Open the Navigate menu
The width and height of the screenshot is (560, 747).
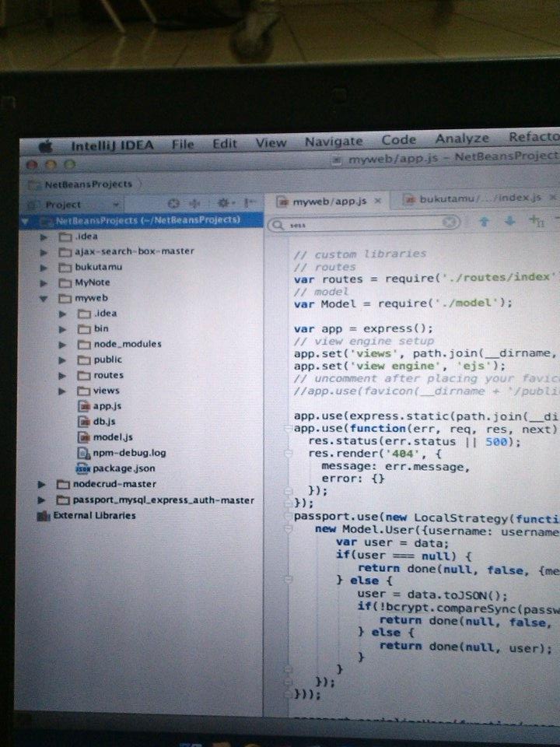(x=334, y=142)
